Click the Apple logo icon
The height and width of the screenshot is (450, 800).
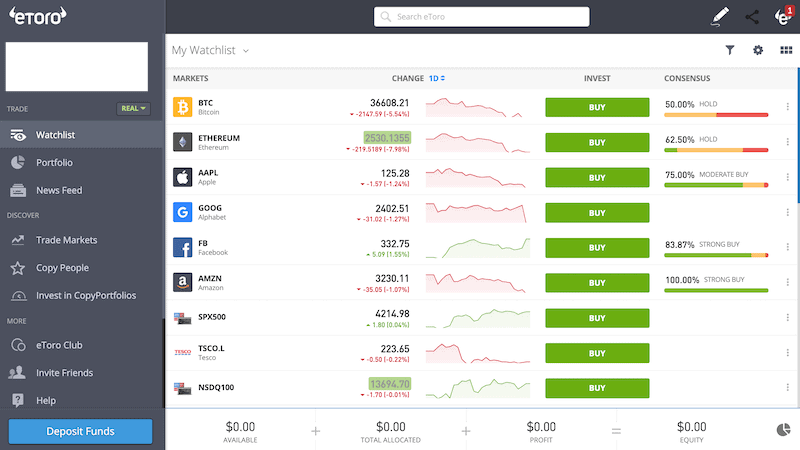182,177
